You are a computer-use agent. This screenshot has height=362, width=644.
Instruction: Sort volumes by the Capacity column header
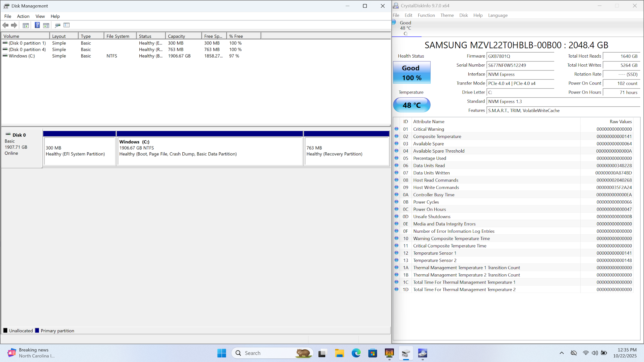coord(183,36)
